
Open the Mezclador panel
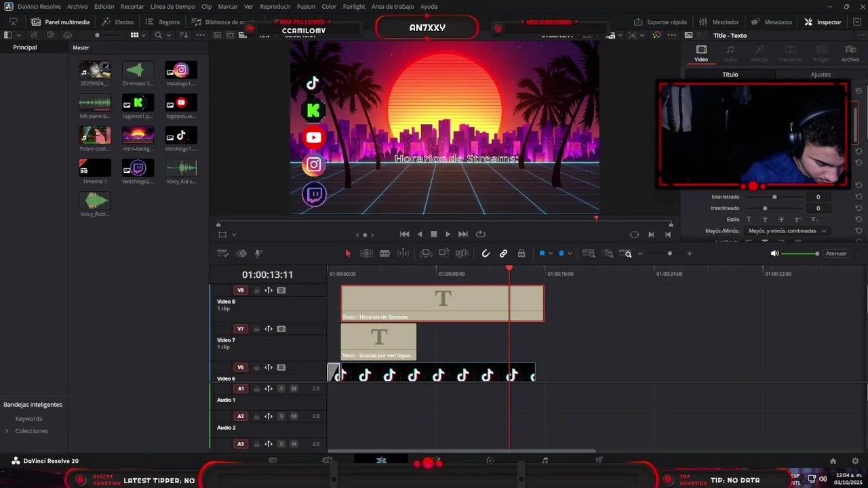[719, 22]
